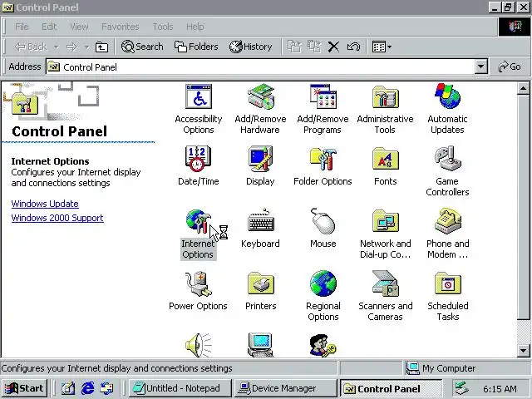This screenshot has width=532, height=399.
Task: Open the Power Options icon
Action: pyautogui.click(x=199, y=283)
